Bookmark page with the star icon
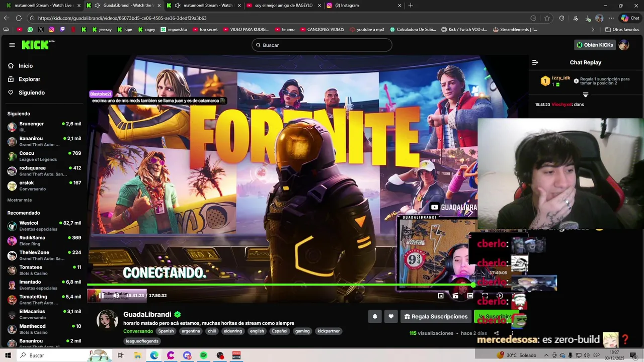The width and height of the screenshot is (644, 362). click(x=547, y=18)
